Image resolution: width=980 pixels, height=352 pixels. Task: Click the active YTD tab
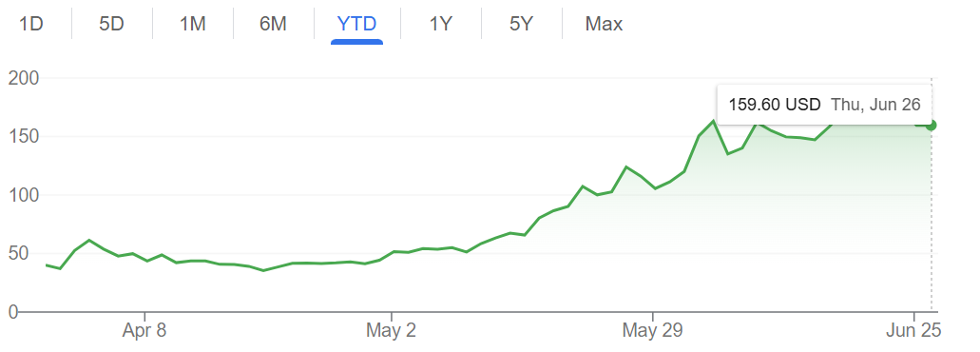pos(356,25)
